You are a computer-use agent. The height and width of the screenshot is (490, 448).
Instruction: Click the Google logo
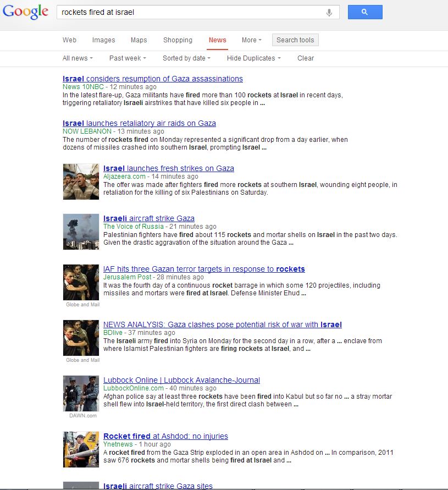coord(25,12)
